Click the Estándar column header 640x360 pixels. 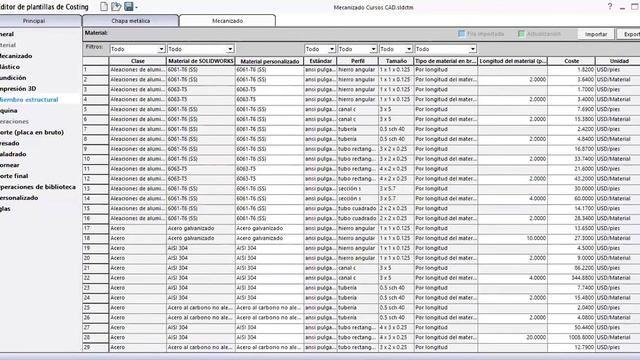click(320, 61)
